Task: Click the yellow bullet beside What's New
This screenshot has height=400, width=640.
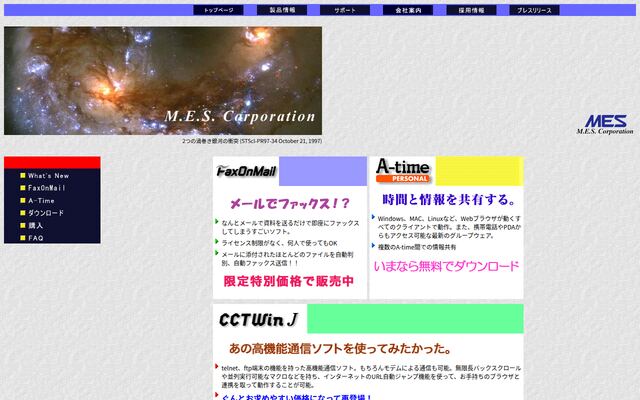Action: 23,176
